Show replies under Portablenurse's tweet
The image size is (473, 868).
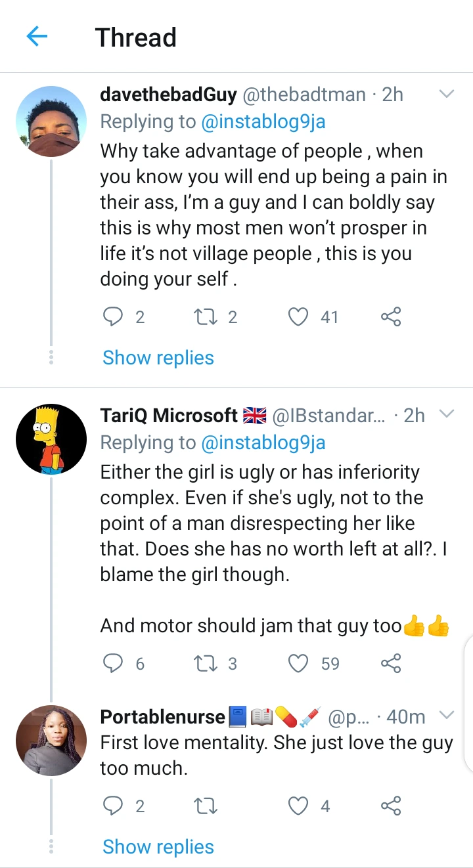tap(158, 847)
